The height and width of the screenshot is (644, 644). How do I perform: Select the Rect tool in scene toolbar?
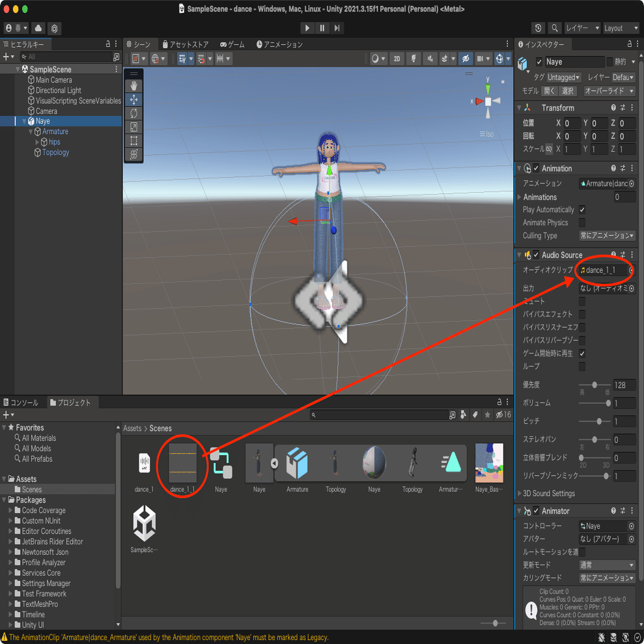click(134, 141)
